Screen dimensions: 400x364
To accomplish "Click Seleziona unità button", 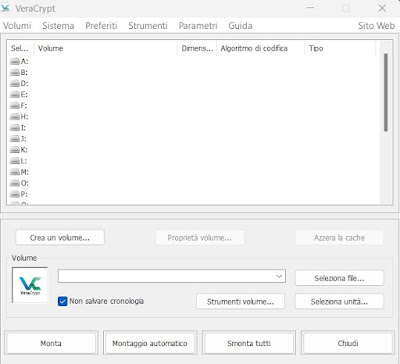I will pos(339,302).
